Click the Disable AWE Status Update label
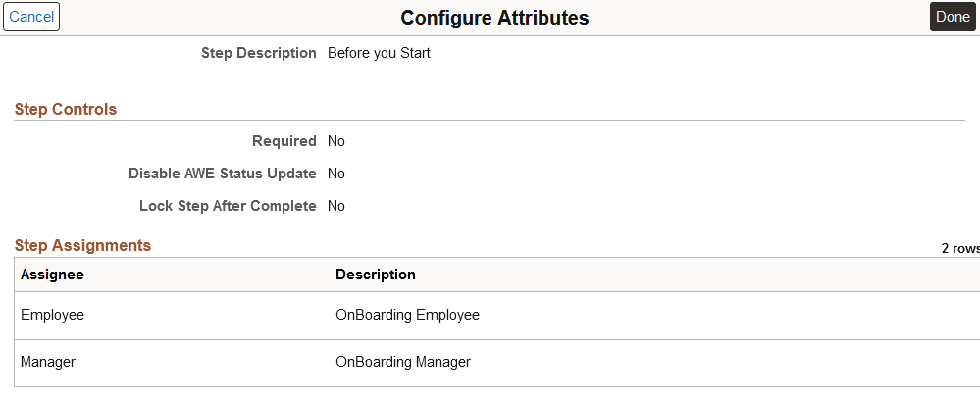The width and height of the screenshot is (980, 400). click(x=223, y=174)
